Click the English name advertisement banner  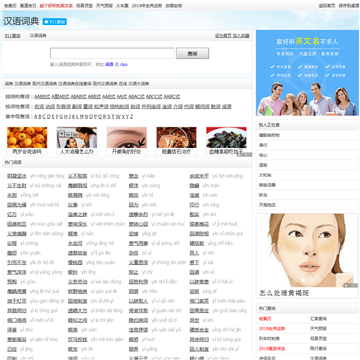[x=307, y=73]
